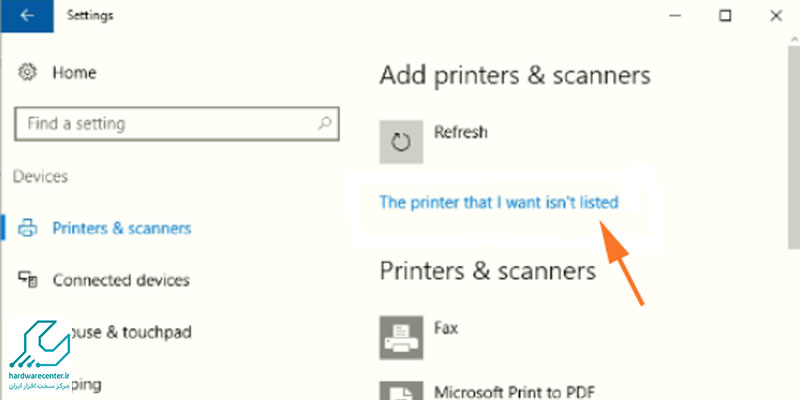
Task: Click the back arrow in the title bar
Action: tap(24, 16)
